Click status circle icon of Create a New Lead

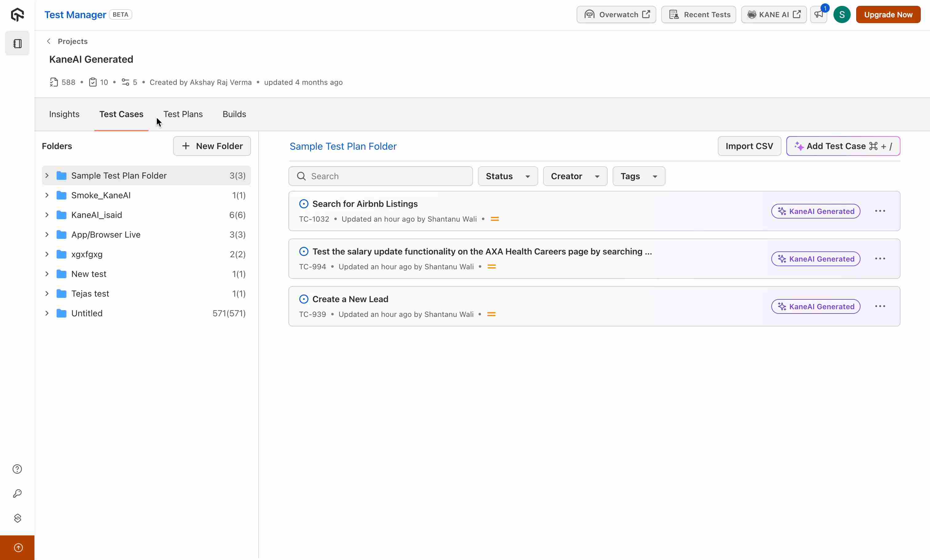point(304,299)
